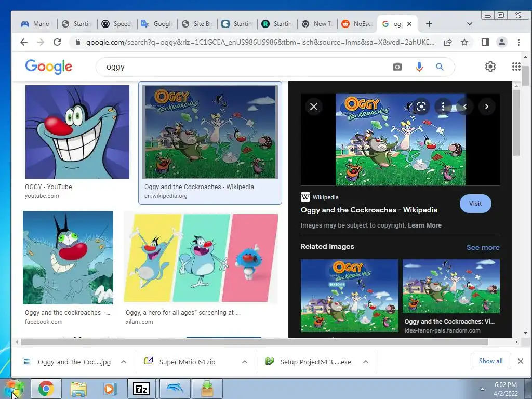Open a new browser tab
Screen dimensions: 532x399
429,24
